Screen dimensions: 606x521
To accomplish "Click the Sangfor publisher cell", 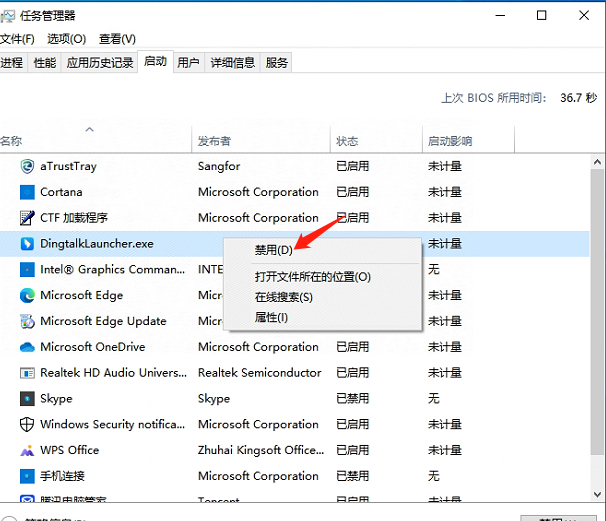I will coord(219,167).
